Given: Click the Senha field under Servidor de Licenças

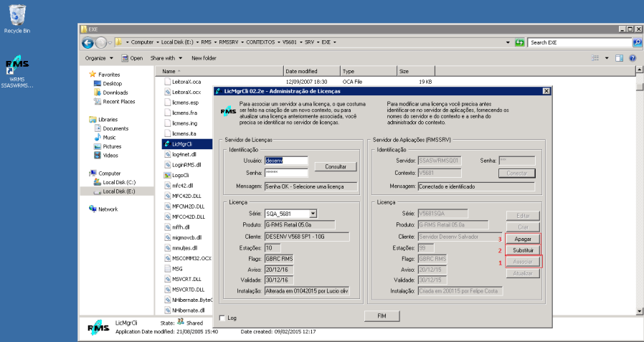Looking at the screenshot, I should pos(286,173).
